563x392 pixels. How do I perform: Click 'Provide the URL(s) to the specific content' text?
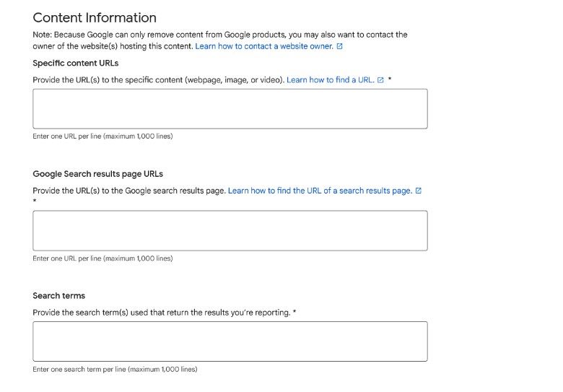pos(159,80)
